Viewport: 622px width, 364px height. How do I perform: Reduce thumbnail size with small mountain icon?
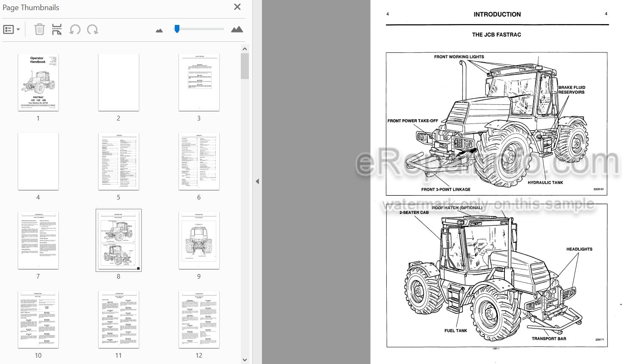pyautogui.click(x=160, y=30)
